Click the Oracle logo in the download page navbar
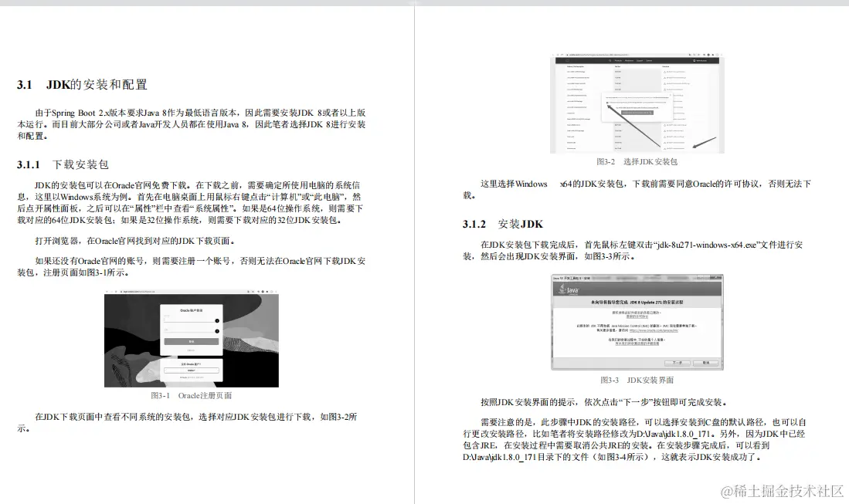 pos(565,60)
